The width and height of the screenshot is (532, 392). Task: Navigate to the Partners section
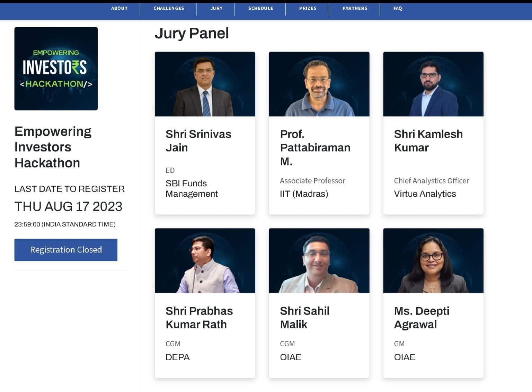point(355,8)
